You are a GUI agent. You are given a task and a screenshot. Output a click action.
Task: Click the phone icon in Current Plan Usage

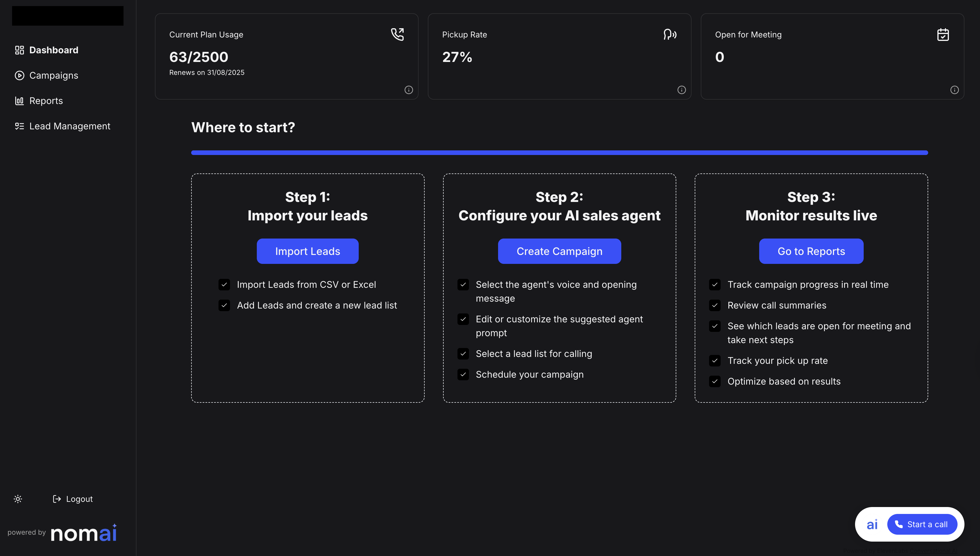click(397, 34)
